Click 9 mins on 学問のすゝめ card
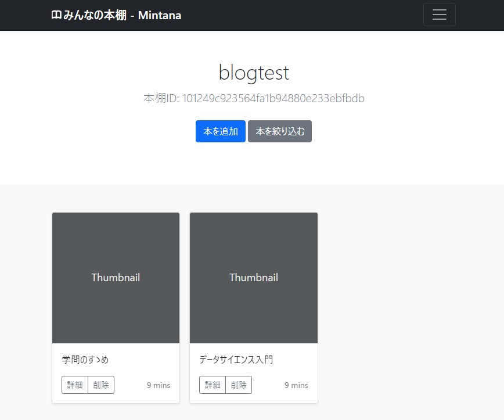 tap(159, 385)
